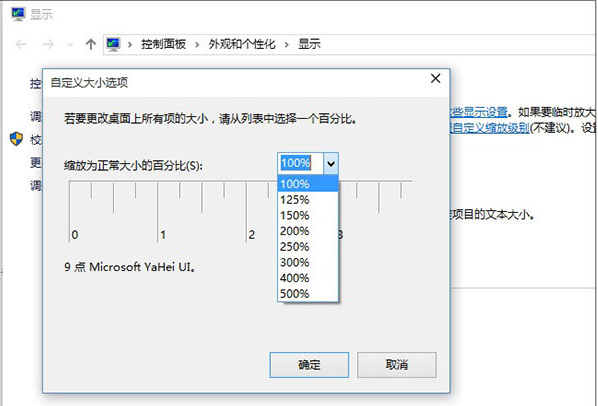
Task: Click 显示 in the breadcrumb path
Action: coord(309,44)
